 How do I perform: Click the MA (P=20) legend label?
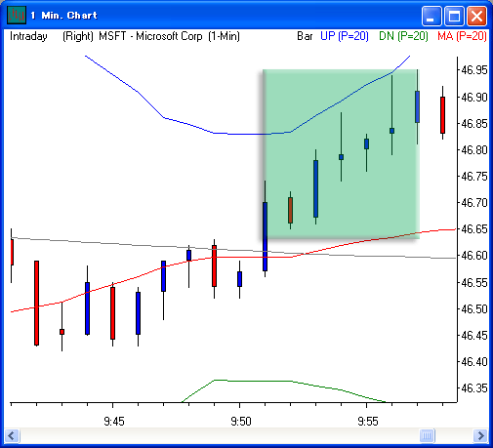click(x=462, y=36)
